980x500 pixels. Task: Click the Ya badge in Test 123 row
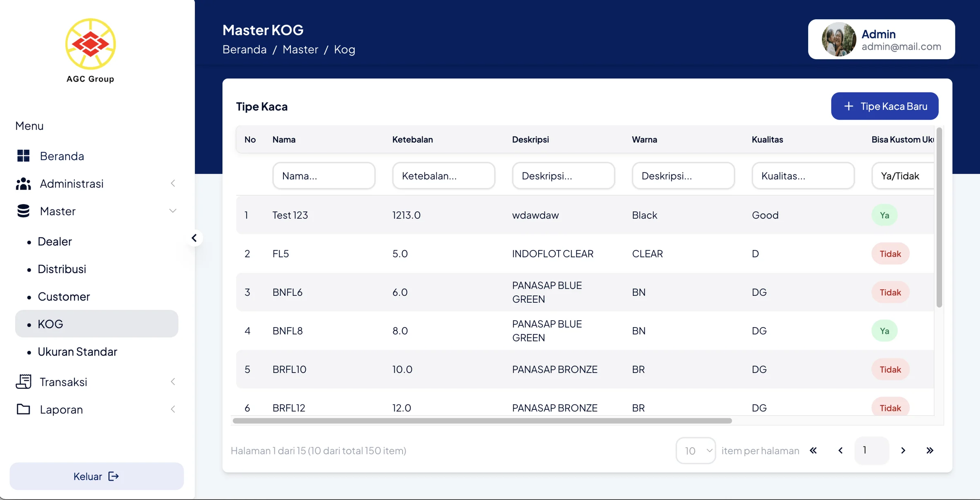point(884,215)
